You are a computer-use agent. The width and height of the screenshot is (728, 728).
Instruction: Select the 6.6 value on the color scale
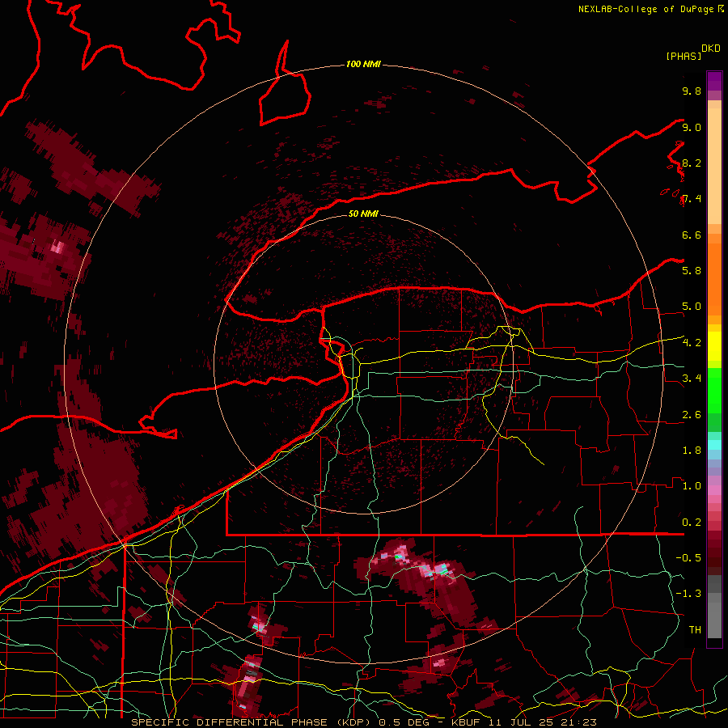coord(692,235)
